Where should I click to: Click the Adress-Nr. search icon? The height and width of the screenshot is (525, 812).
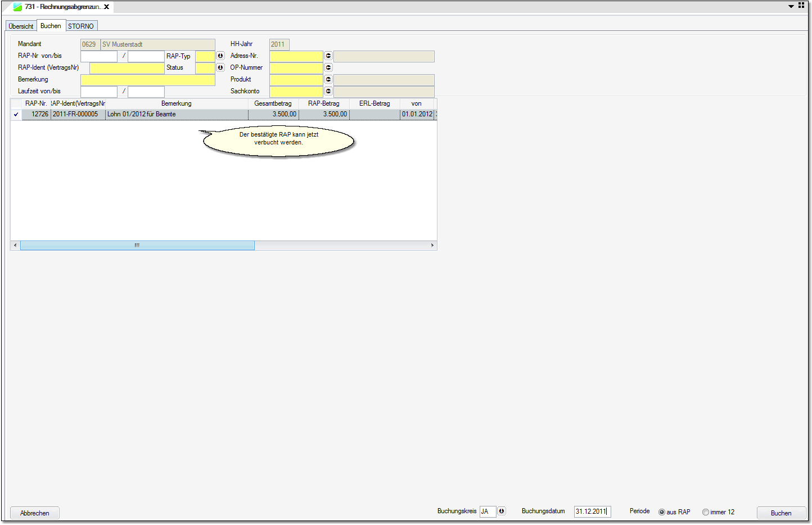(x=328, y=56)
